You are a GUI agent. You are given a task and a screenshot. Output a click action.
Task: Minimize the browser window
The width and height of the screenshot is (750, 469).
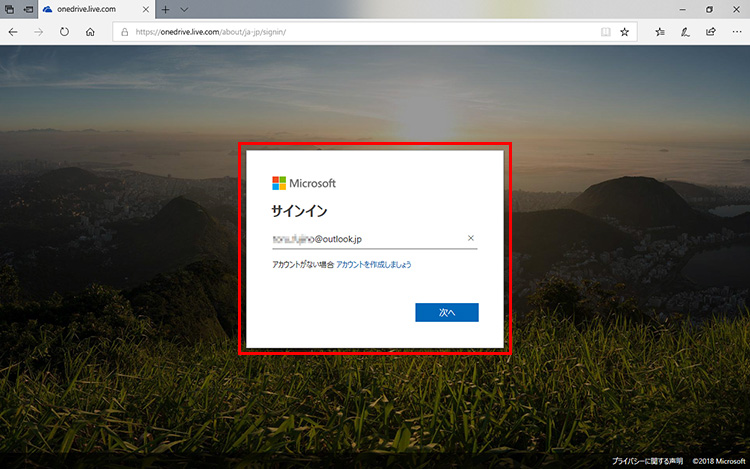[x=683, y=9]
